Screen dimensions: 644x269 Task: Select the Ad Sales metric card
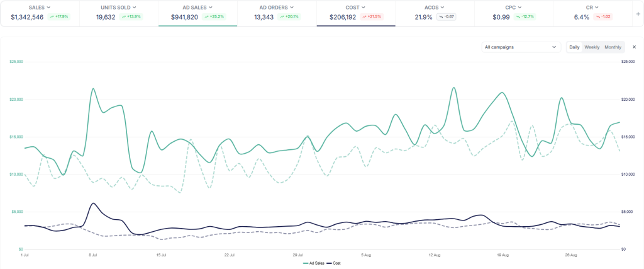point(197,13)
